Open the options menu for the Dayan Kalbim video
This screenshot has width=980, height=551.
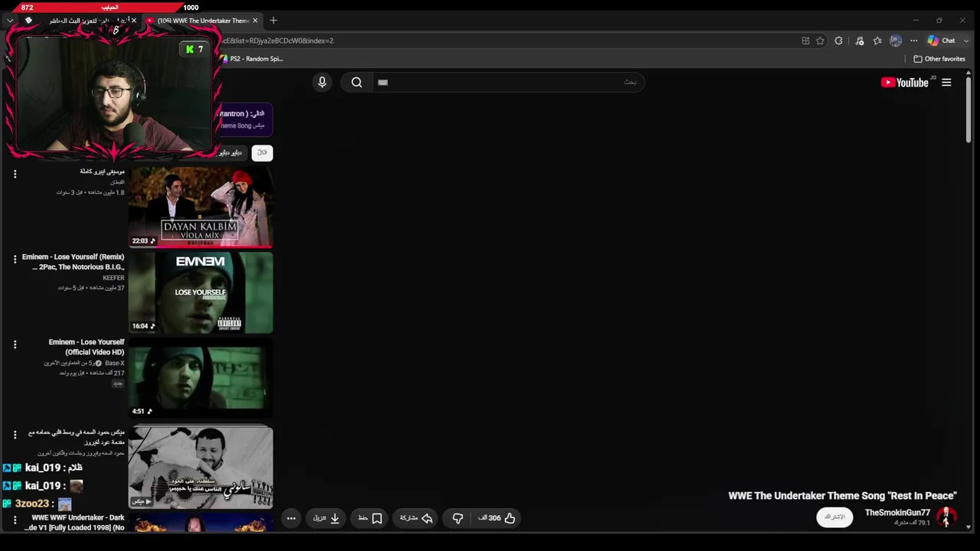point(15,174)
